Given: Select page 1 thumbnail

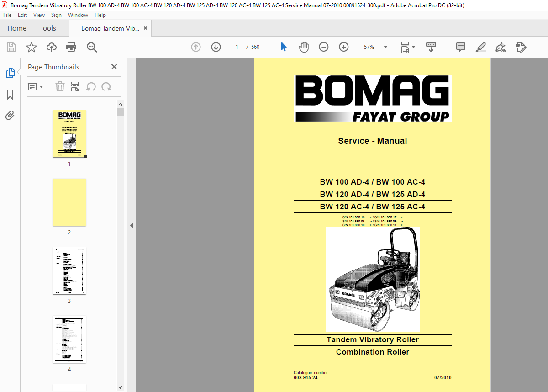Looking at the screenshot, I should pos(69,133).
